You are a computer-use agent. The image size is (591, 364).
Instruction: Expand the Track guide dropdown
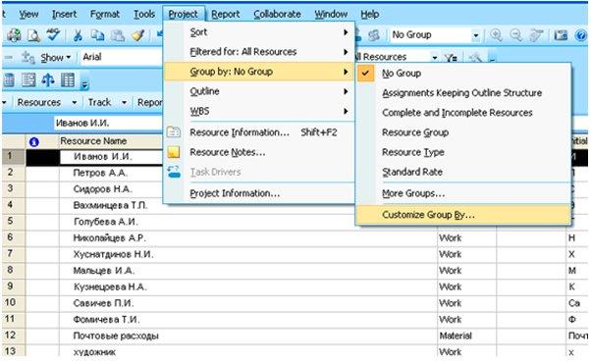pyautogui.click(x=124, y=102)
